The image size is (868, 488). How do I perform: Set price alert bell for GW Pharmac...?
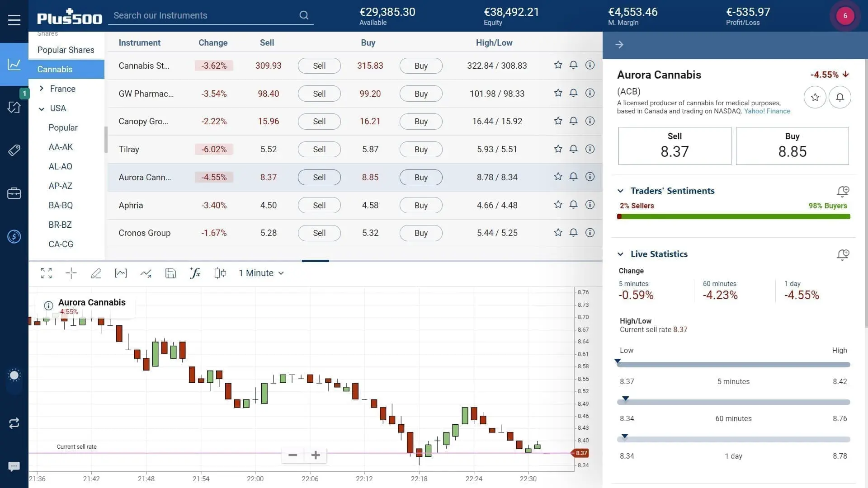click(573, 93)
